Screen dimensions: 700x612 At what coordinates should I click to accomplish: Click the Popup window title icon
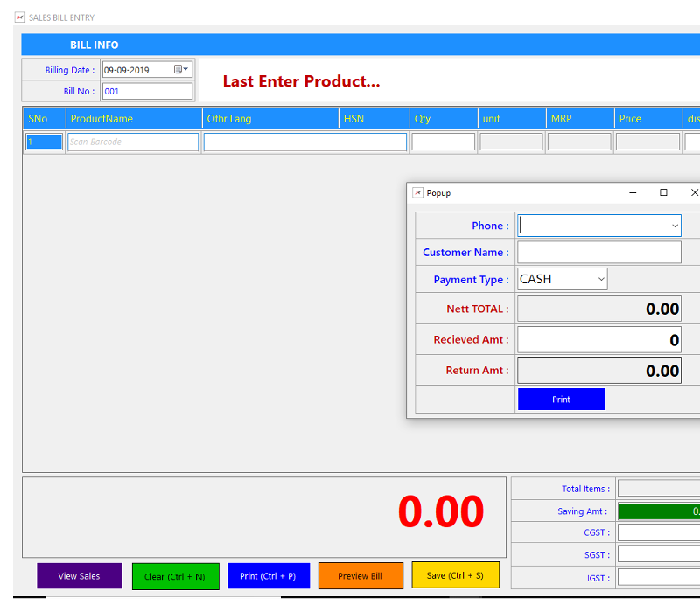tap(417, 192)
